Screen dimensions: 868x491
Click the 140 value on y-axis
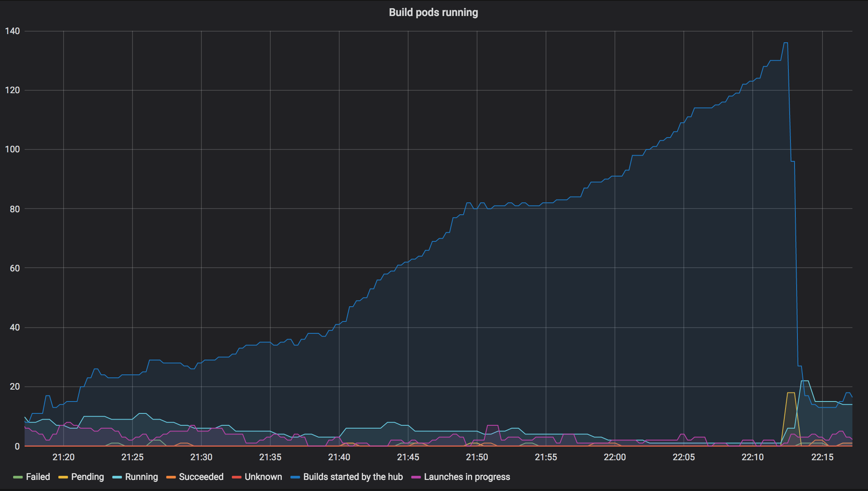[12, 31]
